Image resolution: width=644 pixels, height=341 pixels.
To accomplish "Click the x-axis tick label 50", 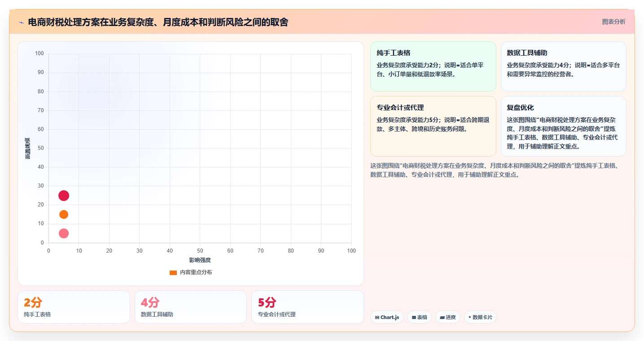I will 200,251.
